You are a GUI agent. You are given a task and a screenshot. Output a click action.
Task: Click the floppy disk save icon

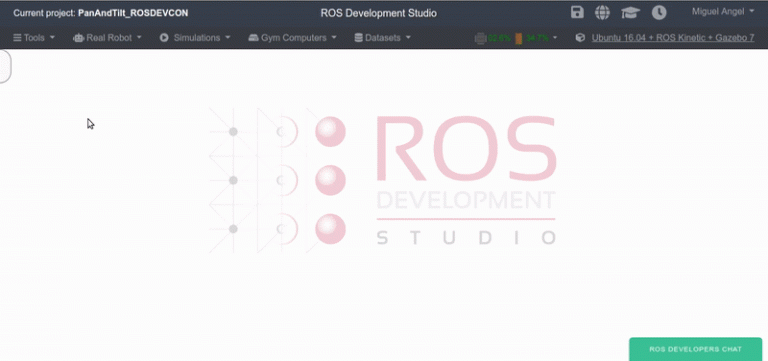click(x=577, y=12)
